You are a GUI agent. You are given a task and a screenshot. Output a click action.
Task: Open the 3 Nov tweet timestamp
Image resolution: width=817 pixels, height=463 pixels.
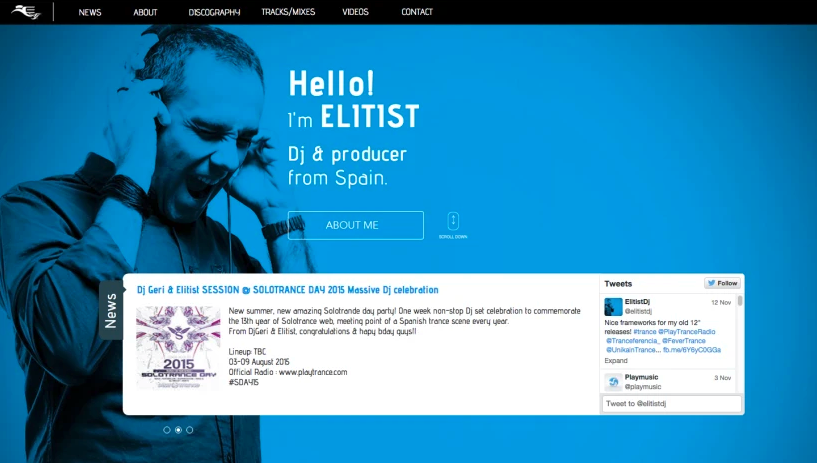tap(723, 378)
